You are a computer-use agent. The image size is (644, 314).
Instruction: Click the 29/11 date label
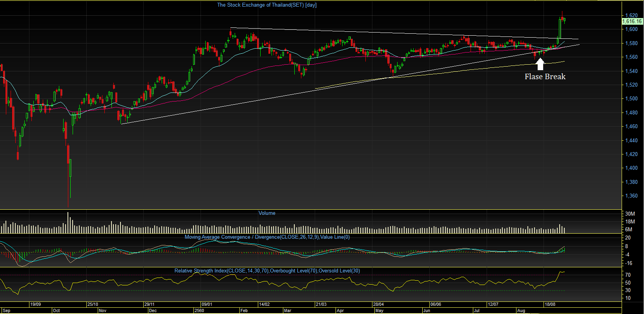[150, 304]
